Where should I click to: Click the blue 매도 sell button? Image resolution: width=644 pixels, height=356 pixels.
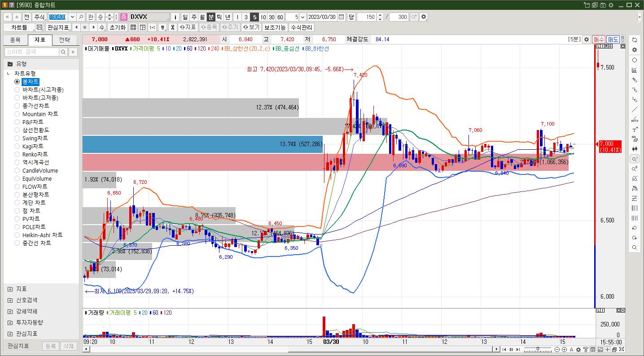click(613, 39)
